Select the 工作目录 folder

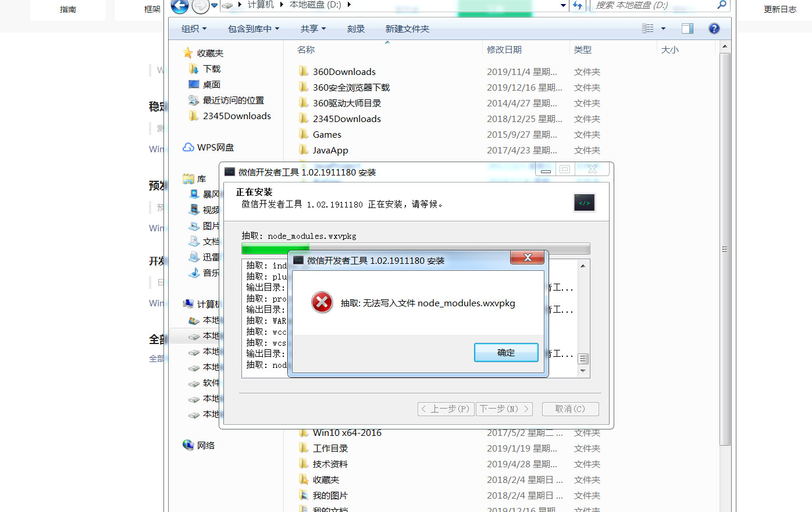[x=330, y=448]
